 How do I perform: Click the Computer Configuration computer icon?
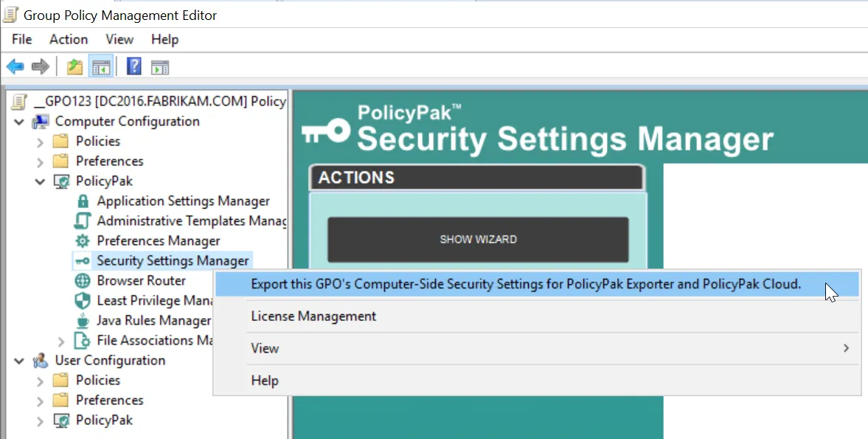pos(41,121)
